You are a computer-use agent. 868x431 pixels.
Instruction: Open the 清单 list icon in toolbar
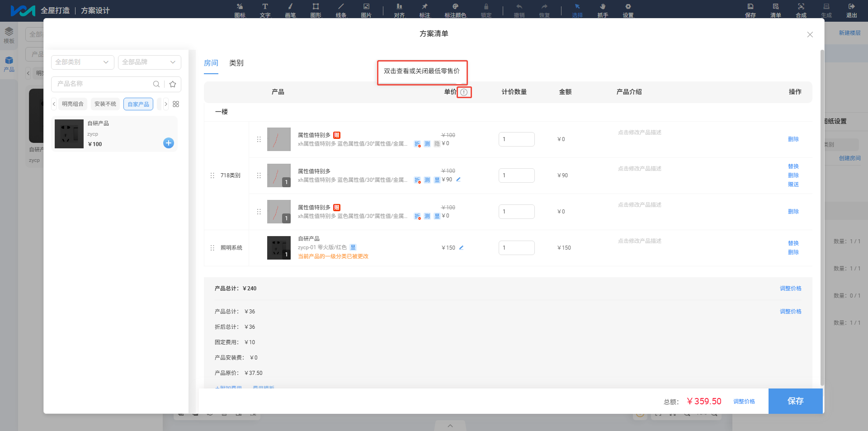[776, 10]
